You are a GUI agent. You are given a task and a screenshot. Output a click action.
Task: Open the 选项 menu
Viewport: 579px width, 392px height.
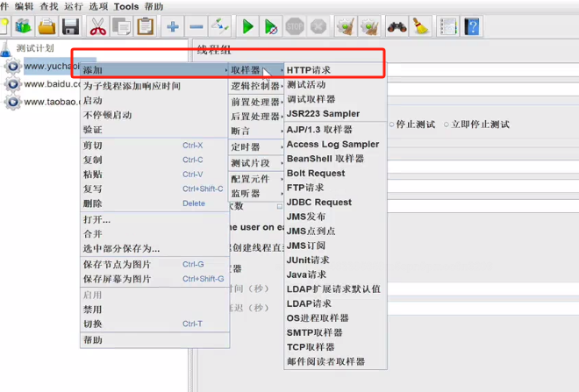pos(98,7)
